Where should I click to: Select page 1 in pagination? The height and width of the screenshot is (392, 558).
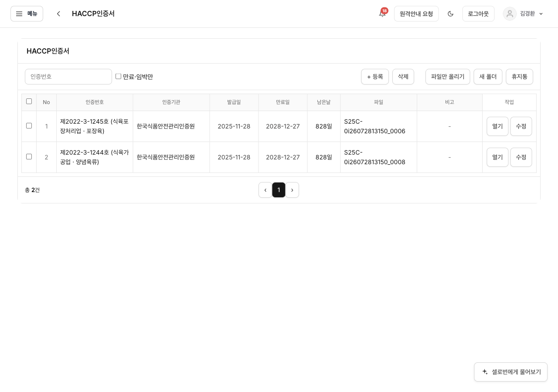[x=279, y=190]
